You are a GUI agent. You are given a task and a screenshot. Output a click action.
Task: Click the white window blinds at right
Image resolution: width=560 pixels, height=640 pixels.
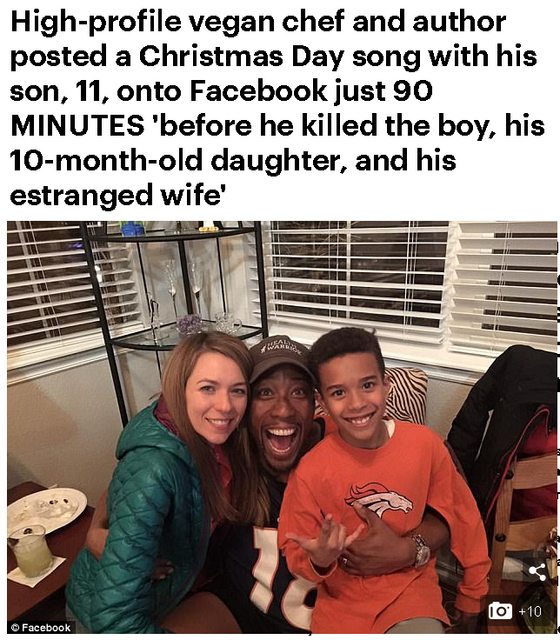504,288
